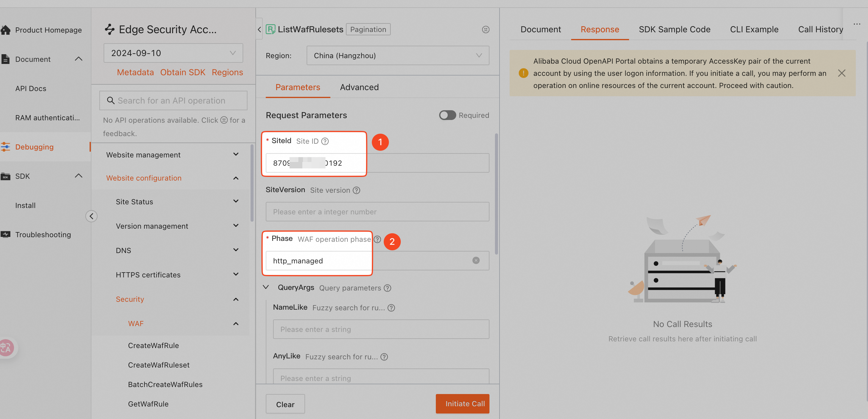Click the Pagination tag
The width and height of the screenshot is (868, 419).
point(368,29)
